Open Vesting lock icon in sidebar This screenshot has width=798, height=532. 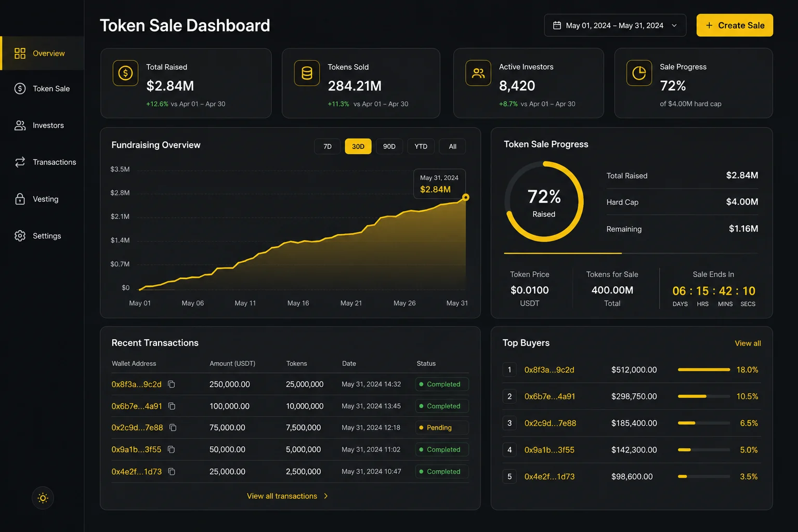click(x=20, y=199)
